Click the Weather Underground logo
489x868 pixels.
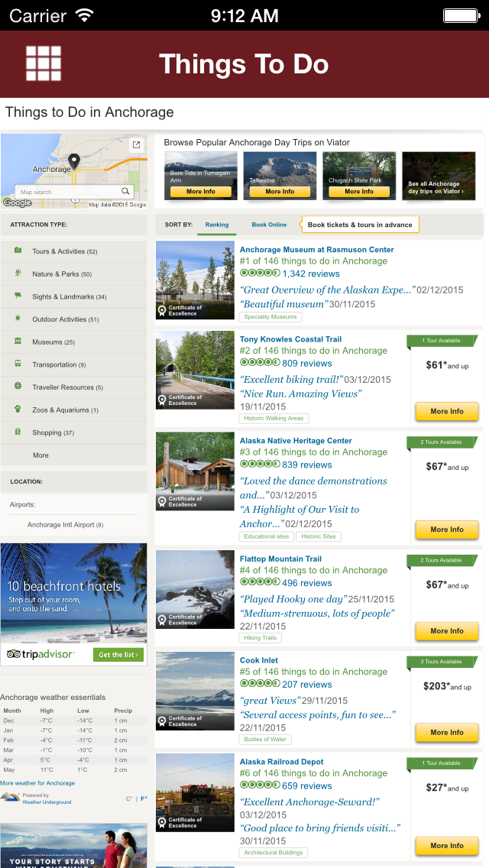point(10,798)
